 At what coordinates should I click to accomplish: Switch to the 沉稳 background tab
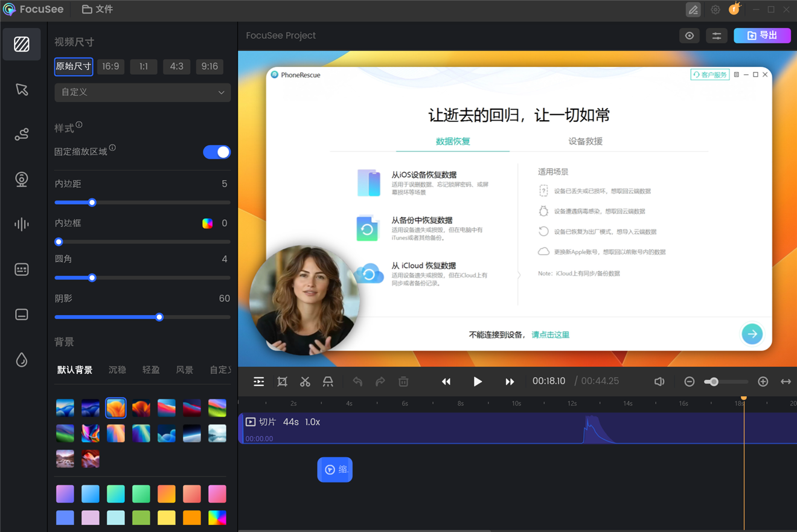117,370
